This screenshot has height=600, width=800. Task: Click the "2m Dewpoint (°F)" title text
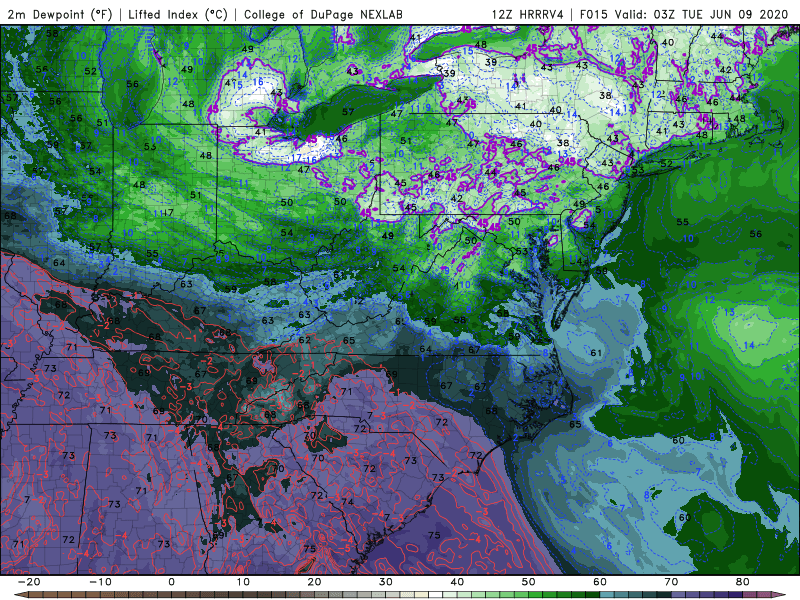(59, 15)
